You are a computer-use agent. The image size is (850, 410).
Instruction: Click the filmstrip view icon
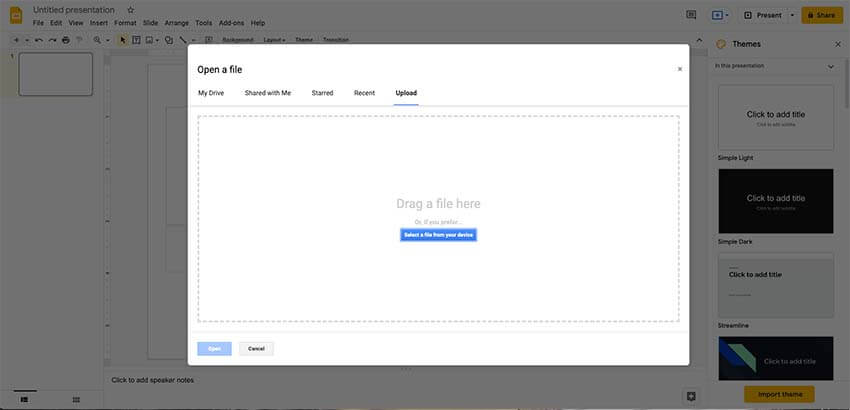(x=24, y=399)
